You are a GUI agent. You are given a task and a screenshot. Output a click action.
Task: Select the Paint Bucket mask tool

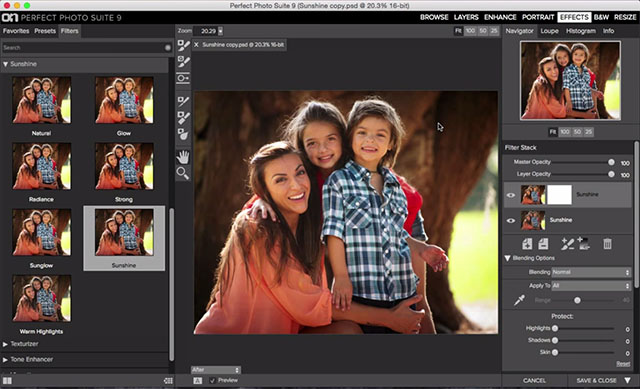[x=183, y=134]
